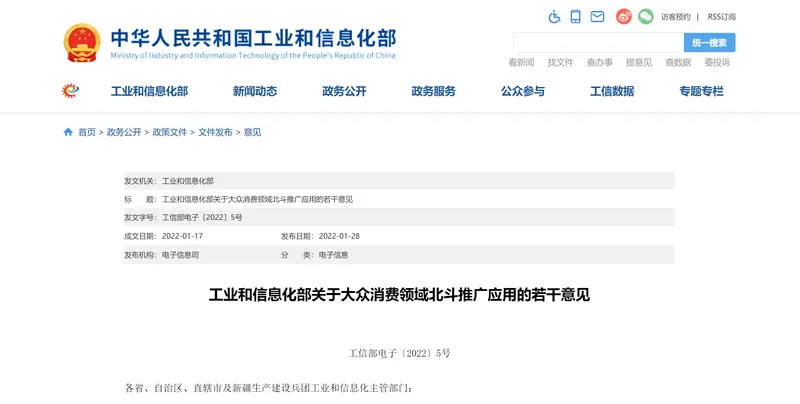Select 要投诉 quick link
This screenshot has width=800, height=404.
tap(717, 62)
